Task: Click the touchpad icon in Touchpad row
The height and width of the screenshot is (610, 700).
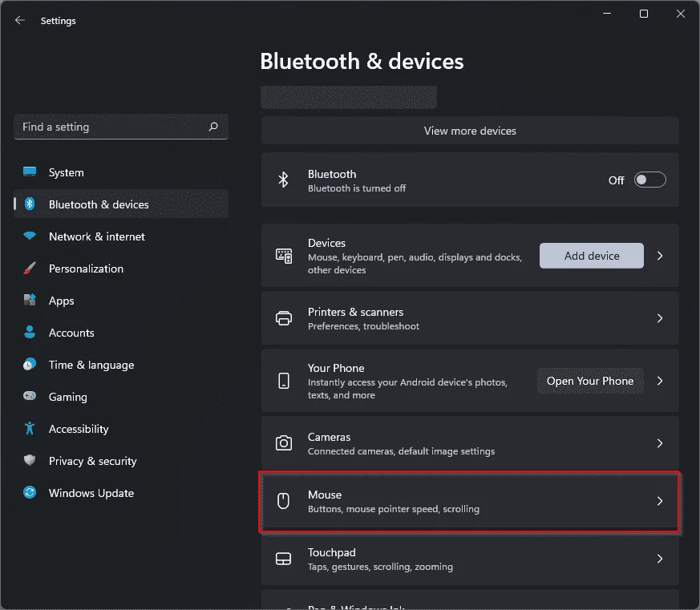Action: click(x=284, y=559)
